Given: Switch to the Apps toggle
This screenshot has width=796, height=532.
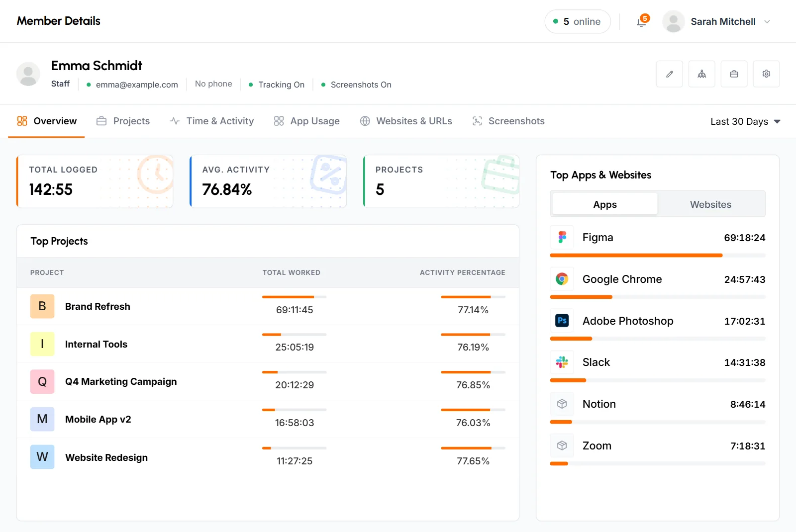Looking at the screenshot, I should click(605, 204).
